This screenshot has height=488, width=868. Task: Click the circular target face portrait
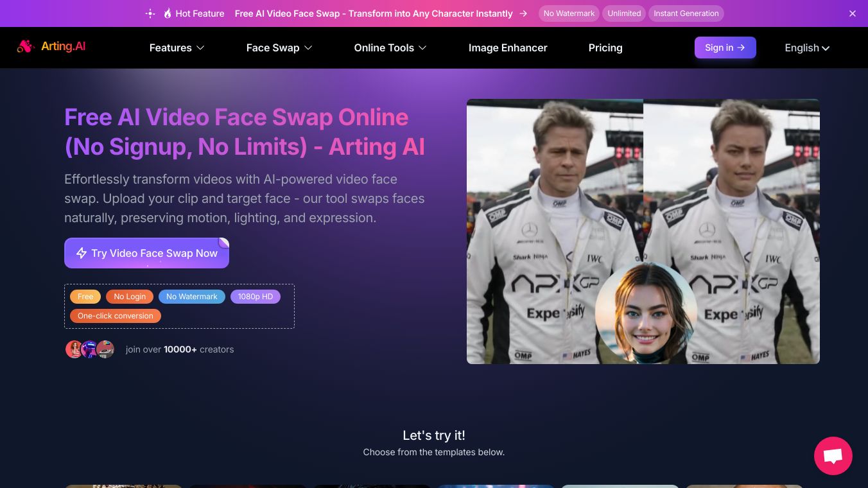click(x=646, y=313)
